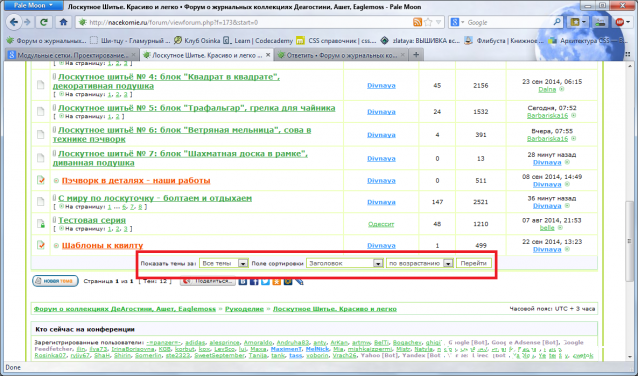
Task: Open topic 'Лоскутное шитьё № 6: блок Ветряная мельница'
Action: [182, 134]
